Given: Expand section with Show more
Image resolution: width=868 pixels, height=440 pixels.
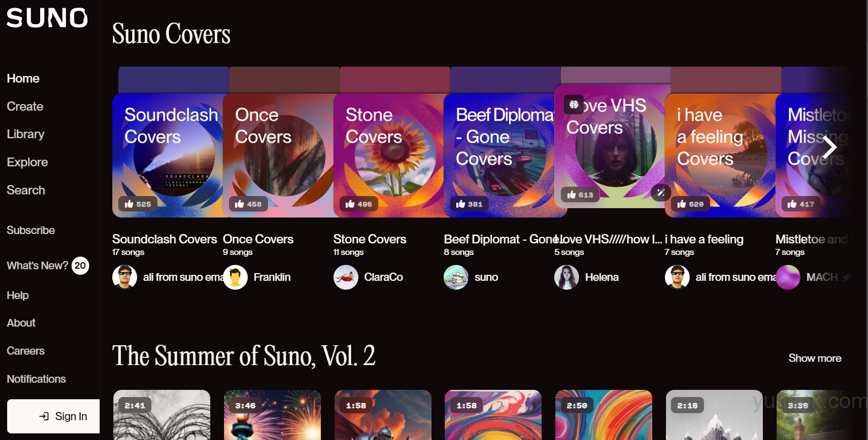Looking at the screenshot, I should click(815, 358).
